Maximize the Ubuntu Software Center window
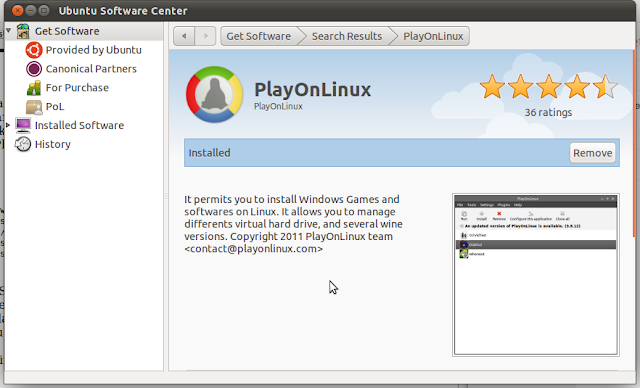640x388 pixels. pos(44,10)
